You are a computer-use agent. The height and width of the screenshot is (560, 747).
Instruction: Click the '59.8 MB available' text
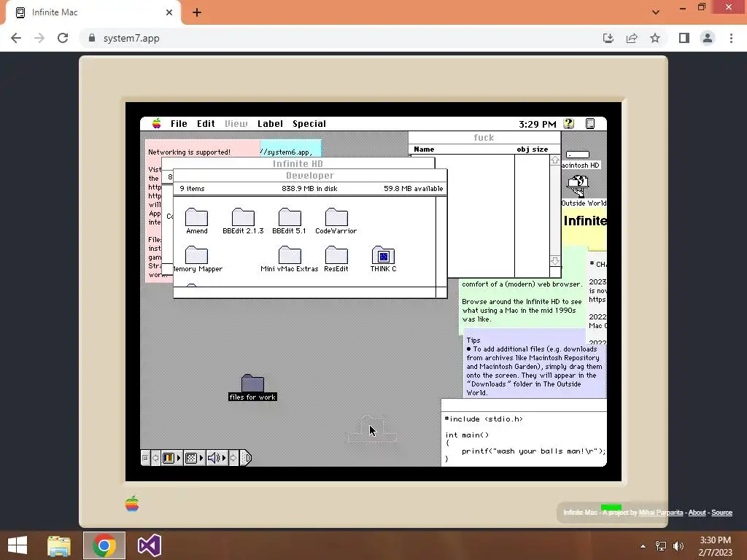(414, 189)
